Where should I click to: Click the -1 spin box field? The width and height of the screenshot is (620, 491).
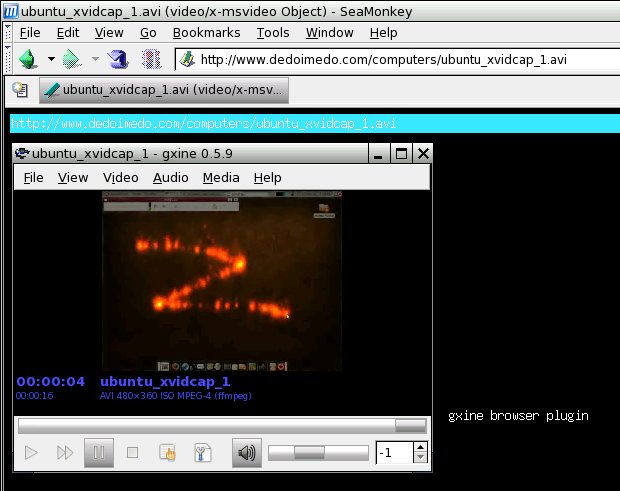(x=395, y=453)
